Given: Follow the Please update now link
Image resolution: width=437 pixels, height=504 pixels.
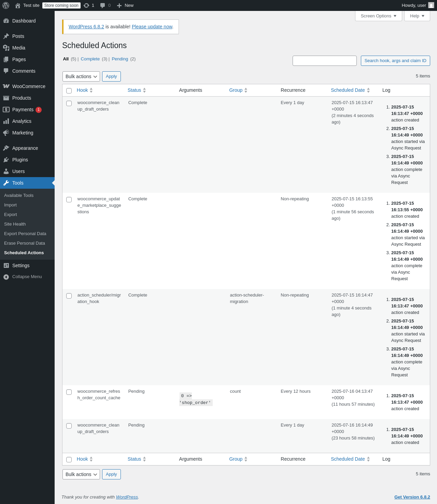Looking at the screenshot, I should 152,27.
